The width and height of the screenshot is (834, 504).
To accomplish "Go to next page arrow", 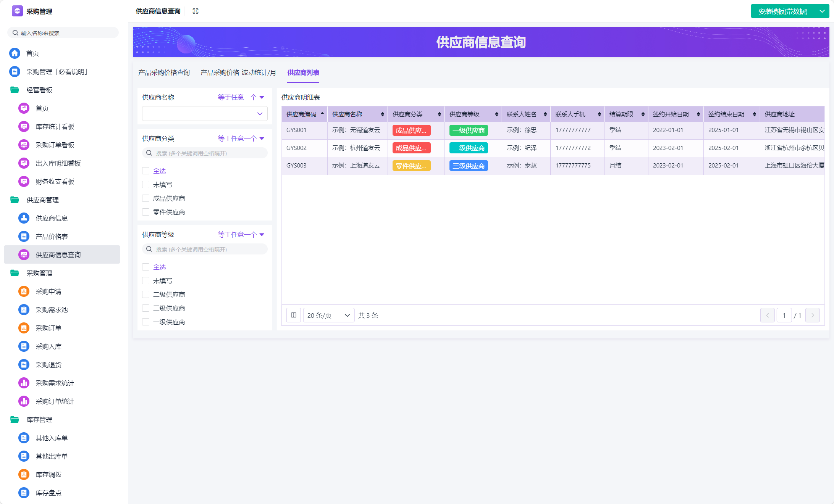I will 812,315.
